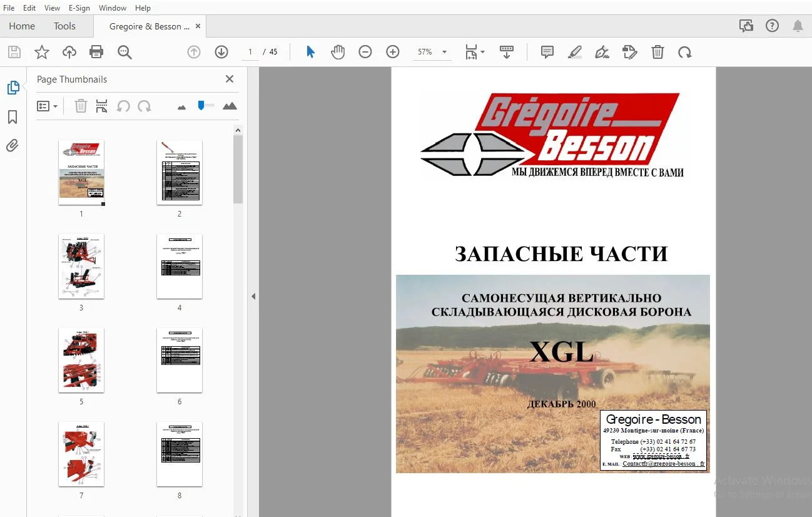
Task: Go to the previous page with the up arrow
Action: [194, 52]
